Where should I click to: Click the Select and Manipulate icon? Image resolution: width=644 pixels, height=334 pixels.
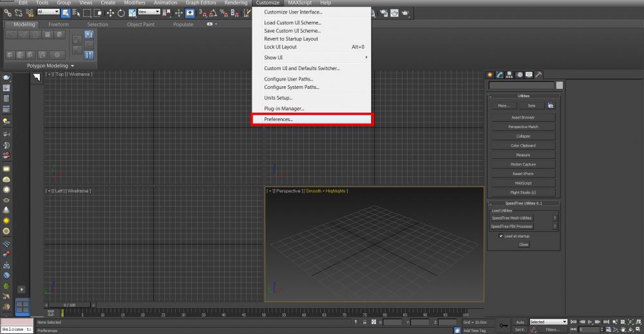(178, 13)
